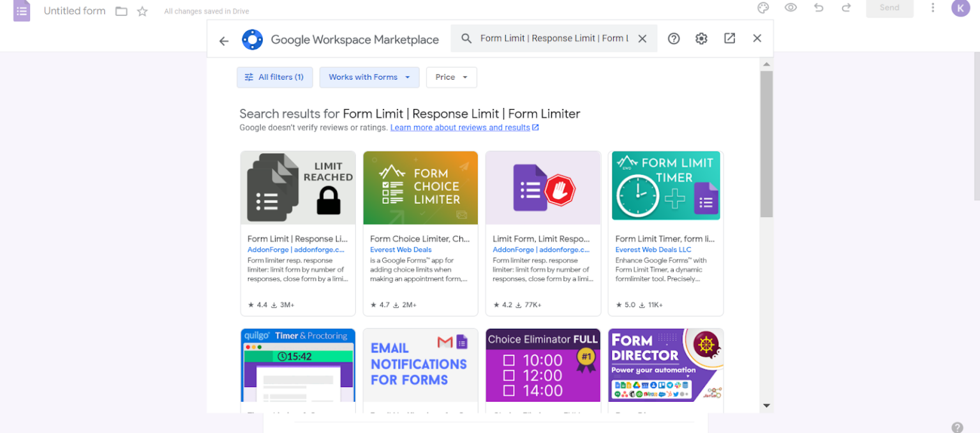The height and width of the screenshot is (433, 980).
Task: Visit the Everest Web Deals developer page
Action: pos(401,249)
